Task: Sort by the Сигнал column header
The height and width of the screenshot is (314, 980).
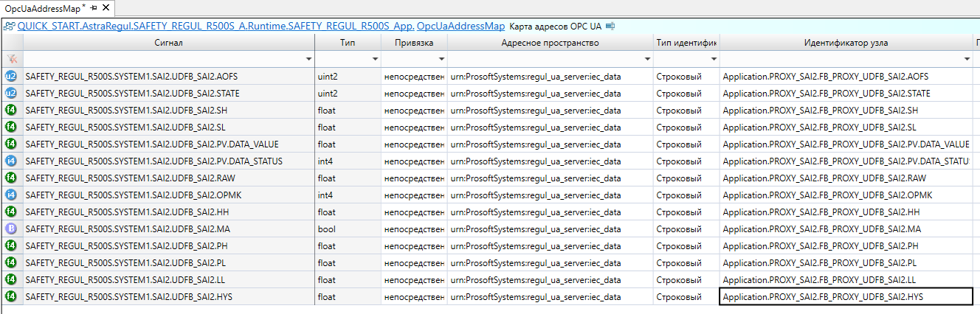Action: tap(168, 43)
